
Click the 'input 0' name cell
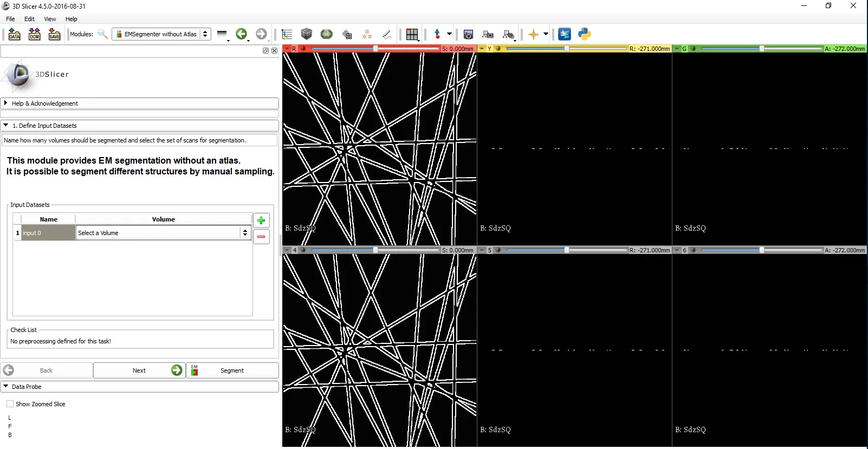tap(48, 233)
